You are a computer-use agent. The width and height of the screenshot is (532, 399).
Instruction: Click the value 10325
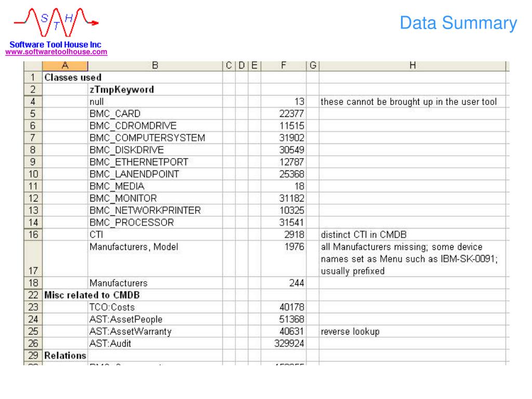tap(291, 210)
